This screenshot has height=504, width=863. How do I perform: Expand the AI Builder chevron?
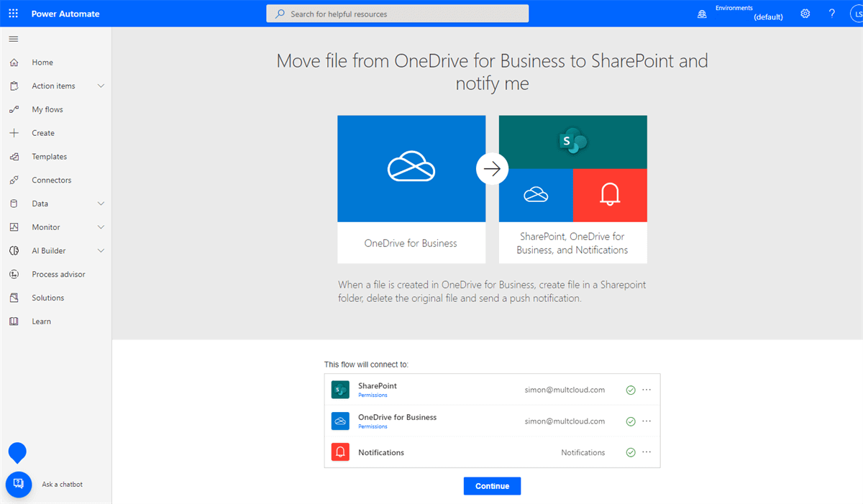(101, 251)
